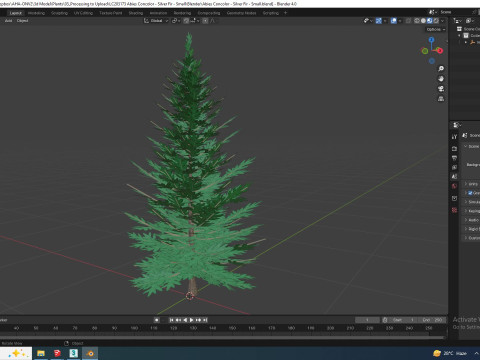
Task: Play the animation in reverse
Action: click(x=185, y=320)
